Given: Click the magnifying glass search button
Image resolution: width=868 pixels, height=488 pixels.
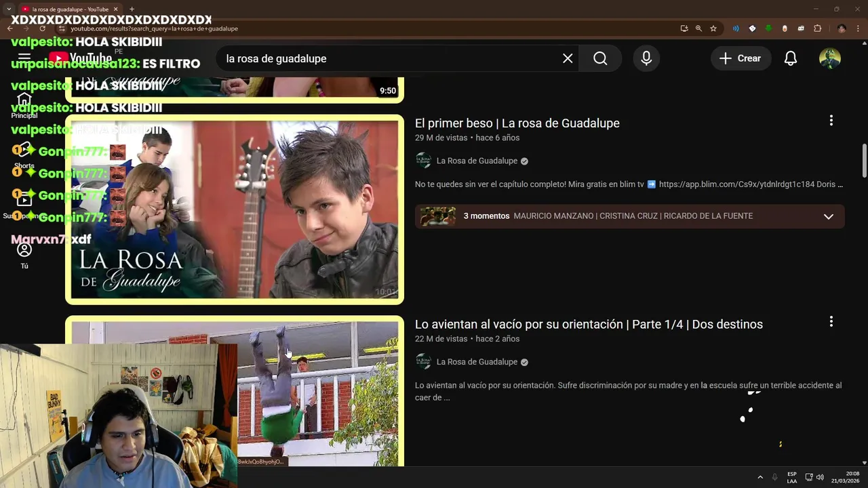Looking at the screenshot, I should tap(600, 58).
